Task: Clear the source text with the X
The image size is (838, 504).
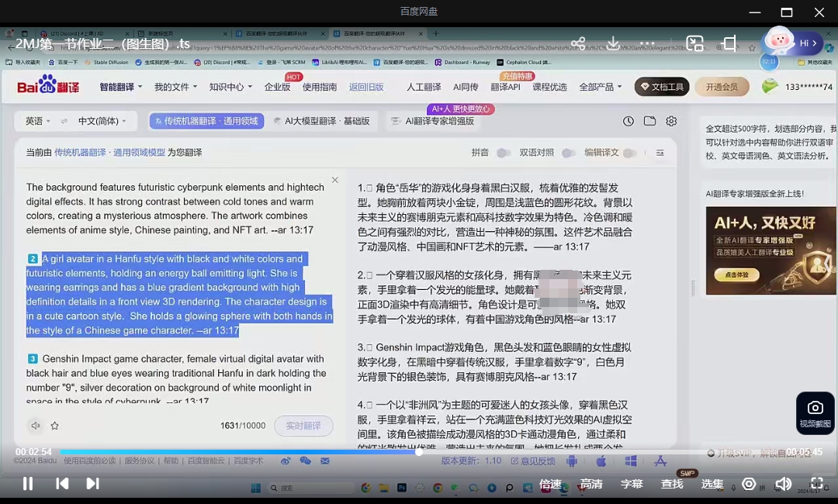Action: (335, 180)
